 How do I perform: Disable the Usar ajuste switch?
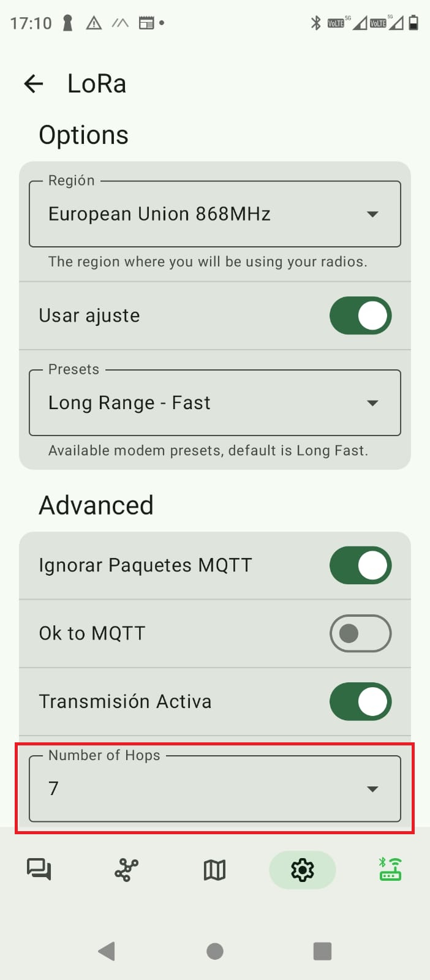360,315
